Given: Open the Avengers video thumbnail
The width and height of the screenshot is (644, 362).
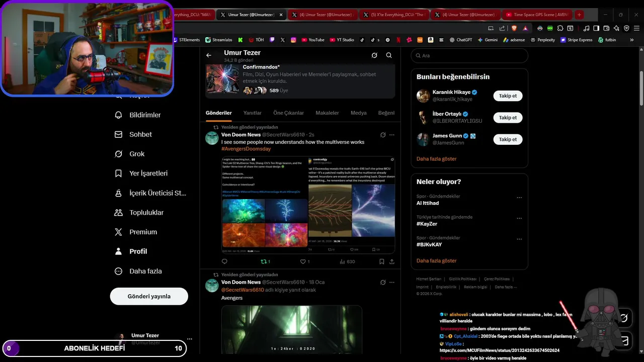Looking at the screenshot, I should [x=292, y=330].
